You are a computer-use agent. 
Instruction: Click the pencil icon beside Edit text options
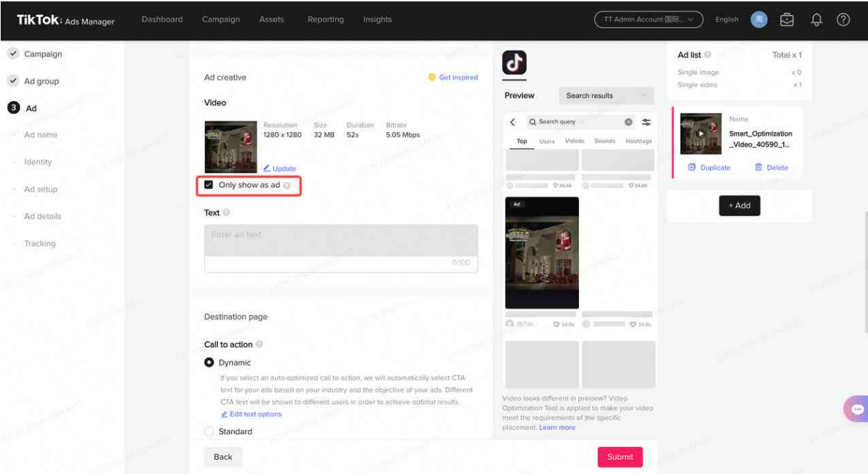pos(224,414)
